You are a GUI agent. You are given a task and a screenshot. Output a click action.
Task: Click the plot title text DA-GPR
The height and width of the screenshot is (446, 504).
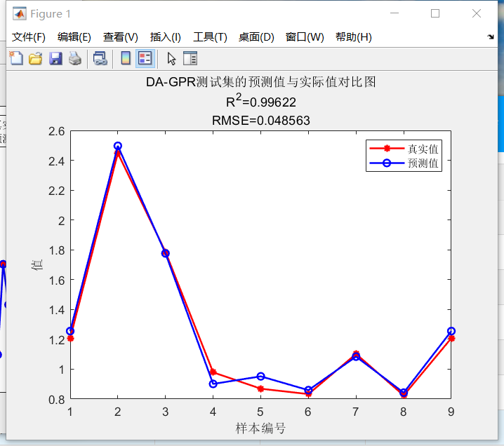171,82
